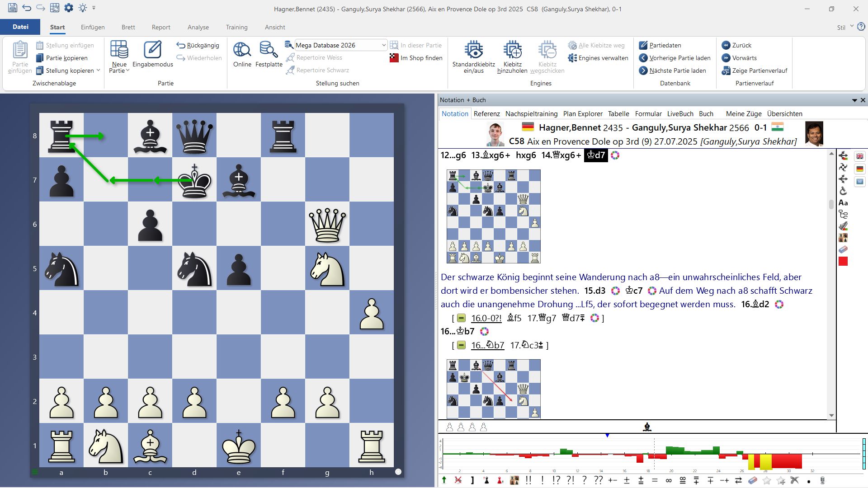Click the Standardkiebitz ein/aus engine icon
Screen dimensions: 868x488
tap(473, 50)
